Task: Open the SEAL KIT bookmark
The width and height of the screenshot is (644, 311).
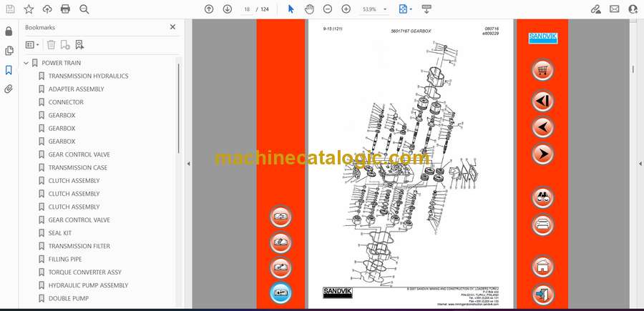Action: coord(60,233)
